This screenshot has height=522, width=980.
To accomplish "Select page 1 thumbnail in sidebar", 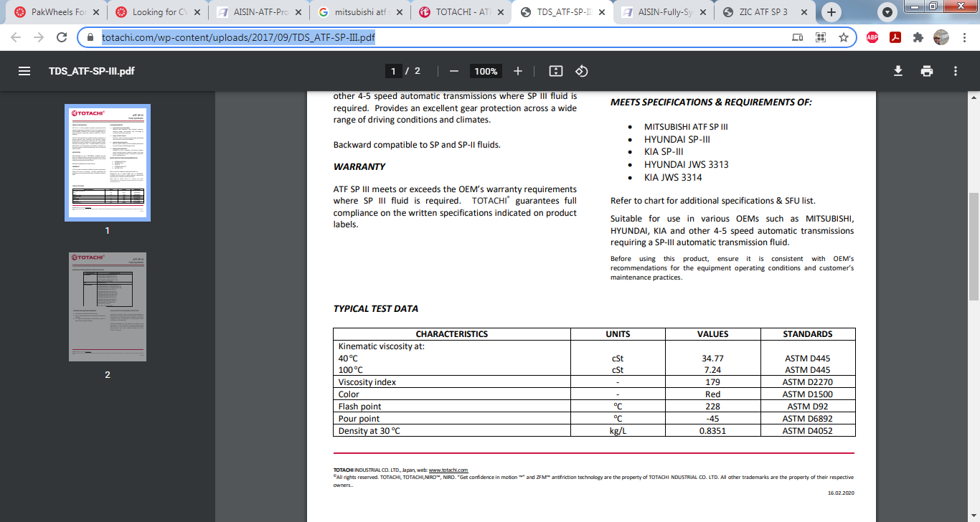I will coord(108,163).
